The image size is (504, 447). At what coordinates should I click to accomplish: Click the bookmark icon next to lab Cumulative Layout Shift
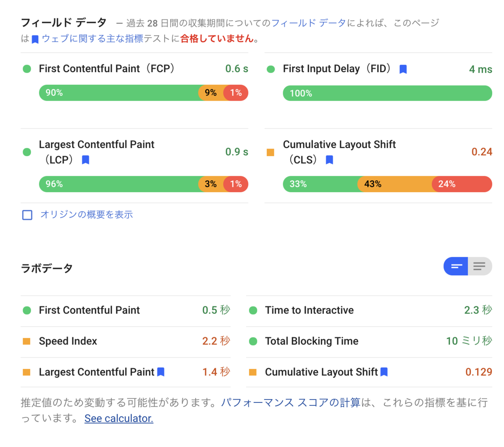pyautogui.click(x=383, y=372)
